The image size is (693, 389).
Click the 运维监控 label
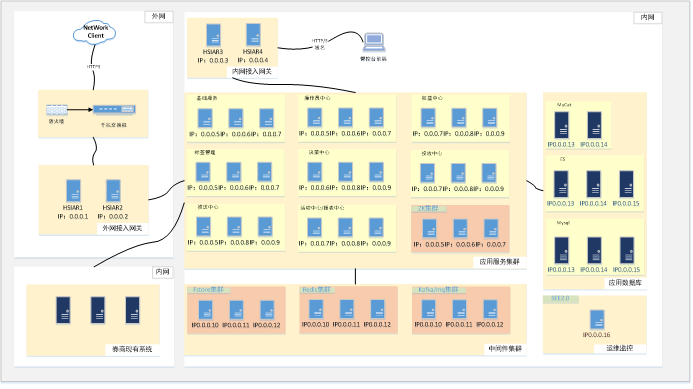click(620, 348)
